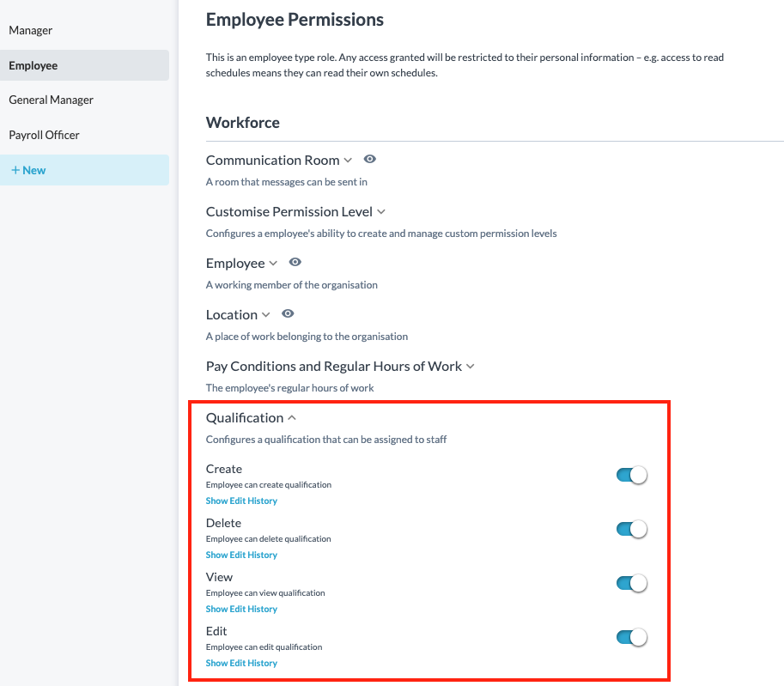784x686 pixels.
Task: Disable the Delete qualification toggle
Action: (x=631, y=530)
